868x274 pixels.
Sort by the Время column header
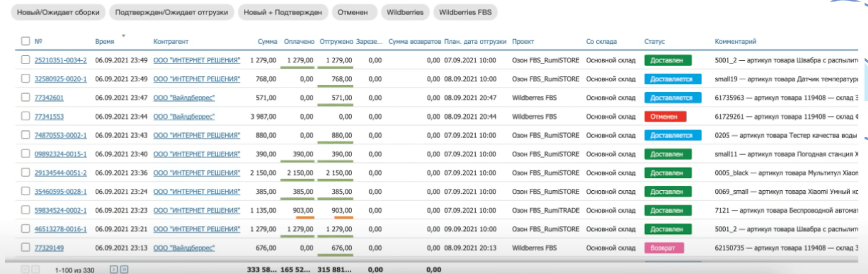105,42
